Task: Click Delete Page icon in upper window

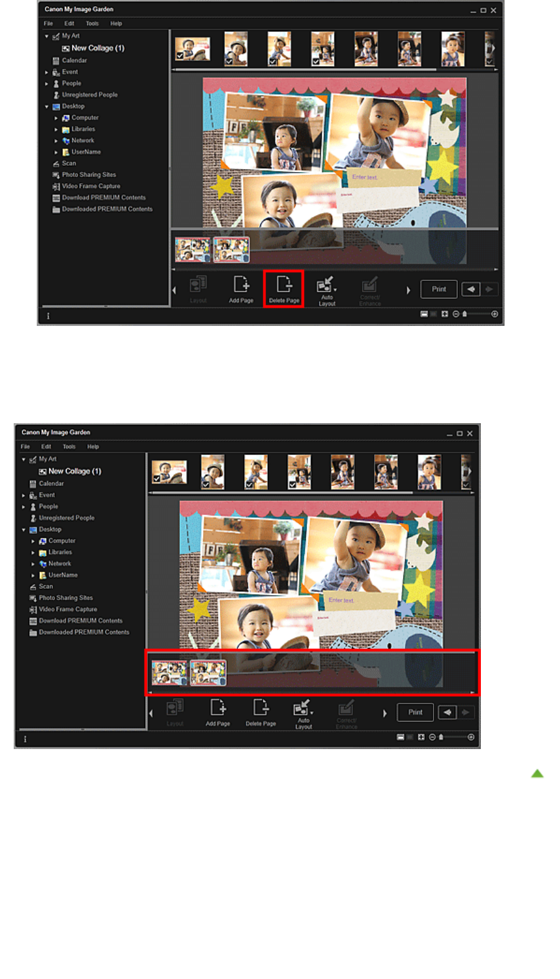Action: point(284,284)
